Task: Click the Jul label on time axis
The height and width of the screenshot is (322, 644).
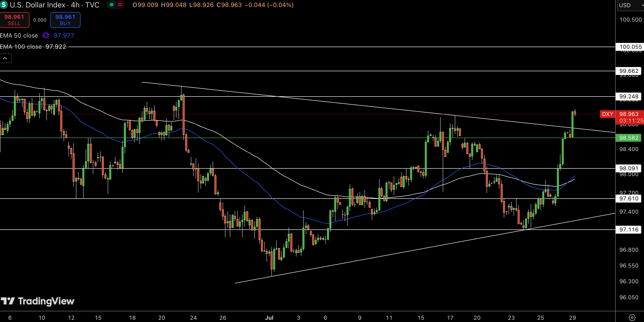Action: point(269,318)
